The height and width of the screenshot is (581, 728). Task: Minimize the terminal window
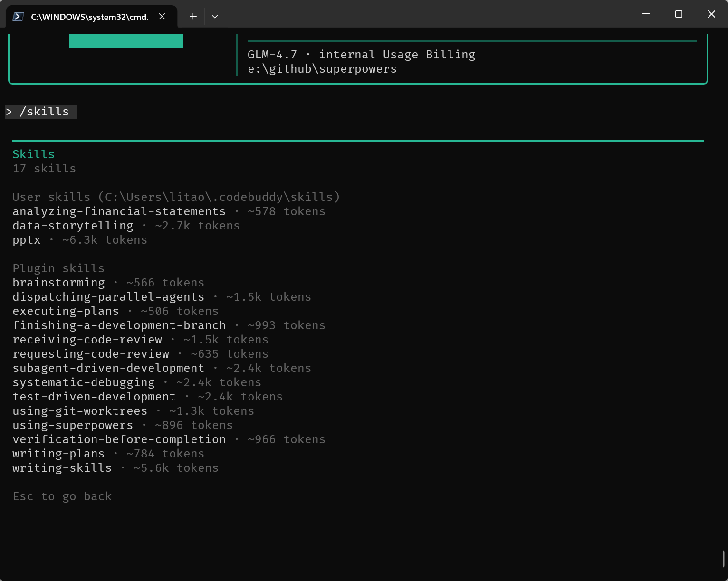click(x=646, y=14)
